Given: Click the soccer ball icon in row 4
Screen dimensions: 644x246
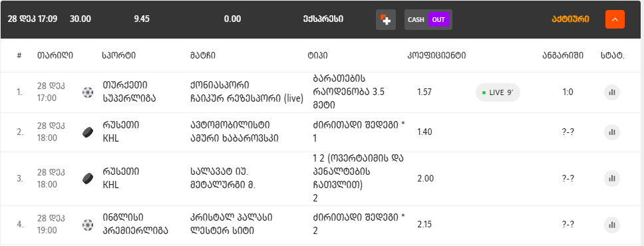Looking at the screenshot, I should coord(88,225).
